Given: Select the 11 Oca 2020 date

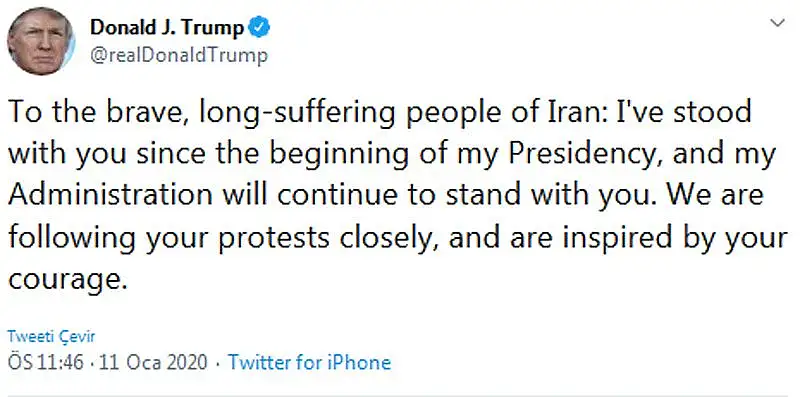Looking at the screenshot, I should click(x=154, y=362).
